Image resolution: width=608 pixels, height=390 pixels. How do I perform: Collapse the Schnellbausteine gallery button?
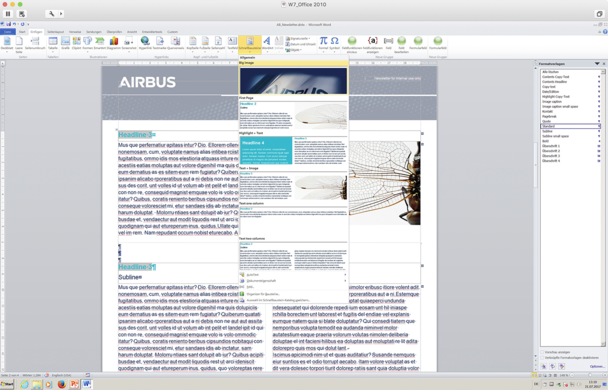tap(250, 44)
